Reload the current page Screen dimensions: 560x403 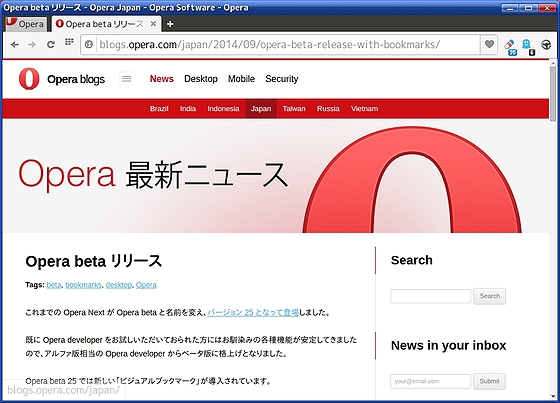click(x=51, y=45)
